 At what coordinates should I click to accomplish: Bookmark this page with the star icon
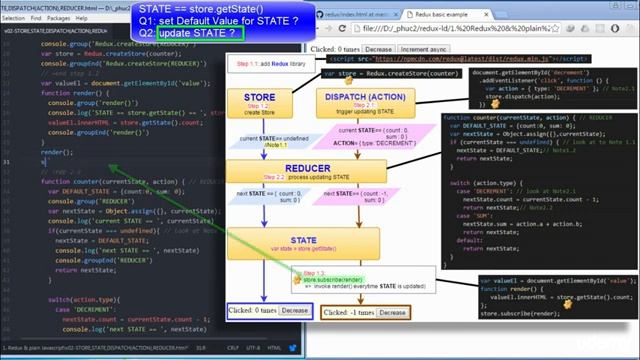[555, 29]
